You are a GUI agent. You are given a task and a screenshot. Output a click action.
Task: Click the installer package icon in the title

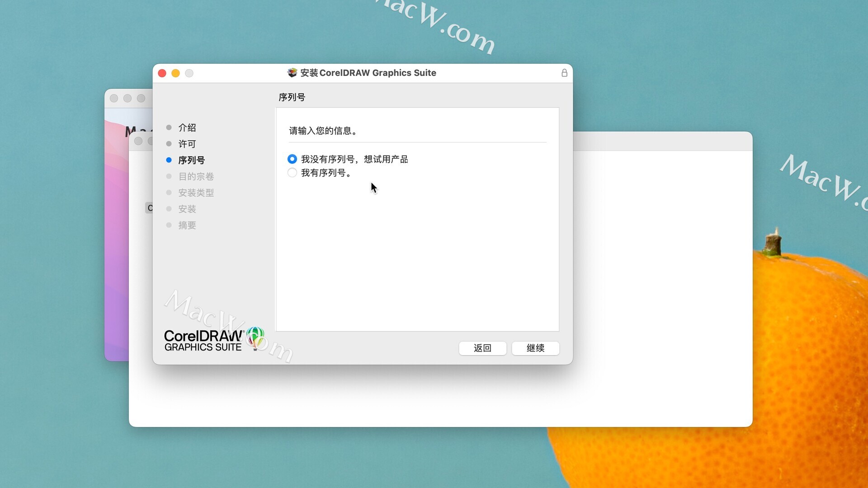(x=292, y=73)
